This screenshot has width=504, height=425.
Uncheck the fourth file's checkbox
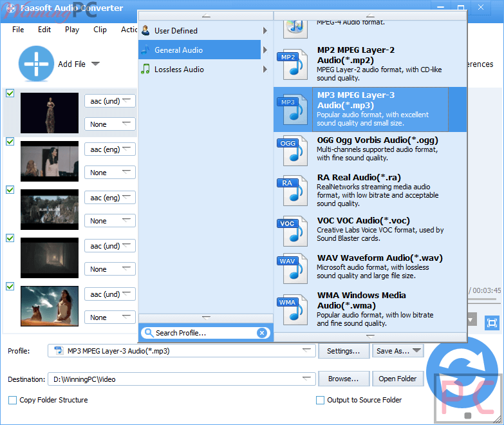10,238
